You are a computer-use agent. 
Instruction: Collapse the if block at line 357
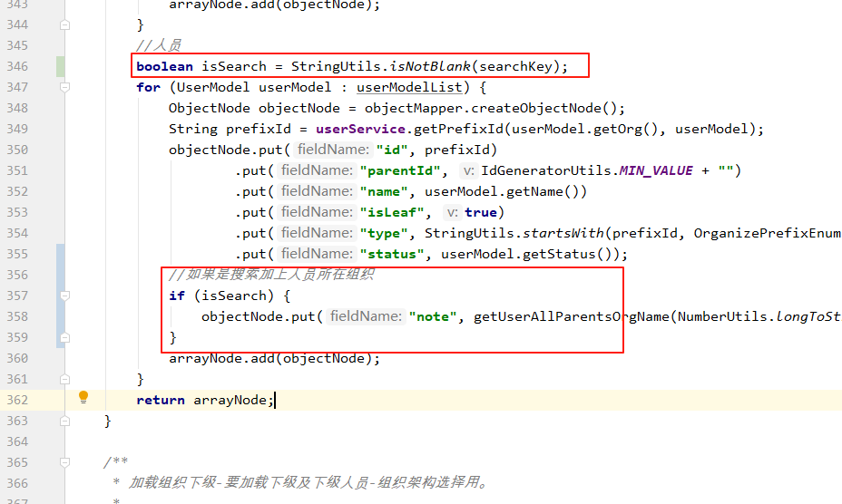pyautogui.click(x=65, y=296)
